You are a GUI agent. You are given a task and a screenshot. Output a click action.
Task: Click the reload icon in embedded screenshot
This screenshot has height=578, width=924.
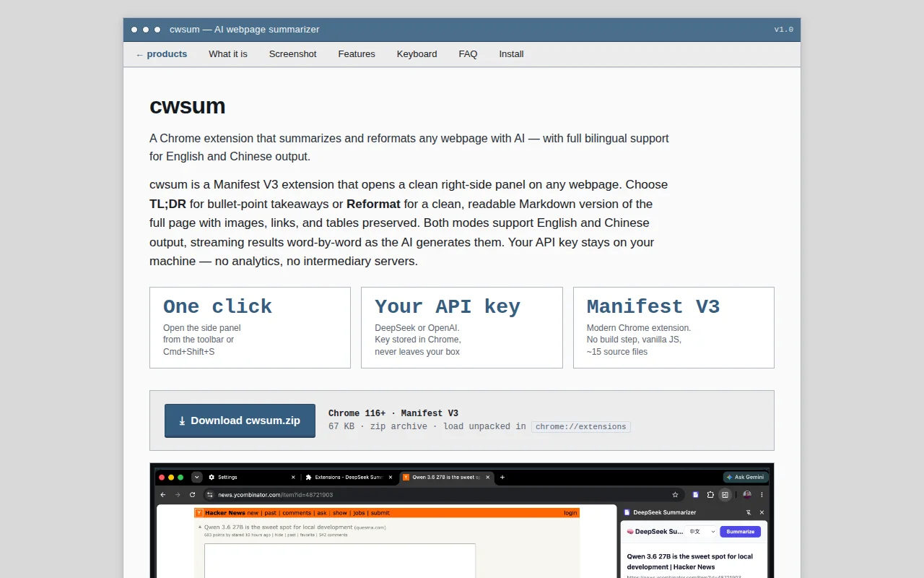192,495
